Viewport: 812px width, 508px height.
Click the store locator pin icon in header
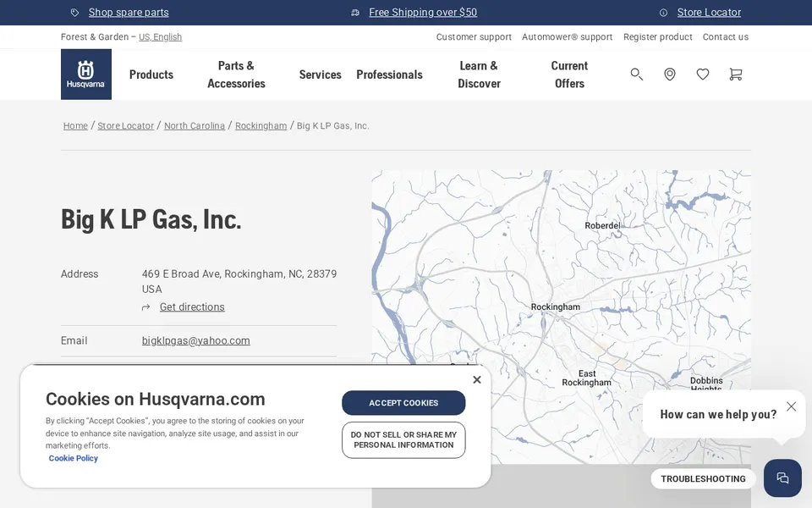pos(670,75)
